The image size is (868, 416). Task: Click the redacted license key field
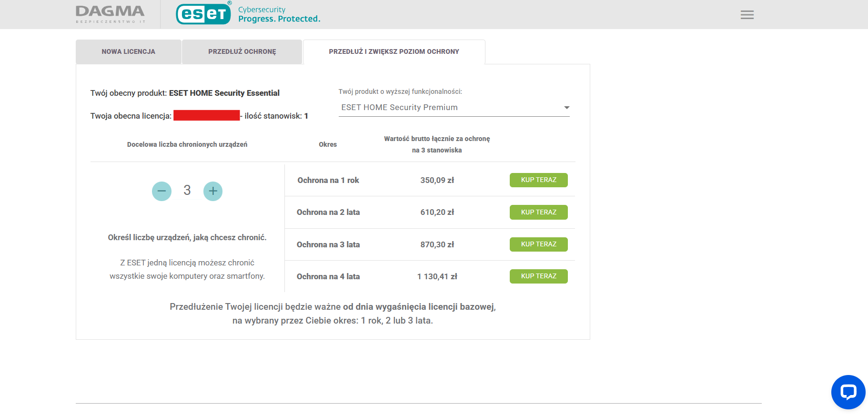(206, 115)
